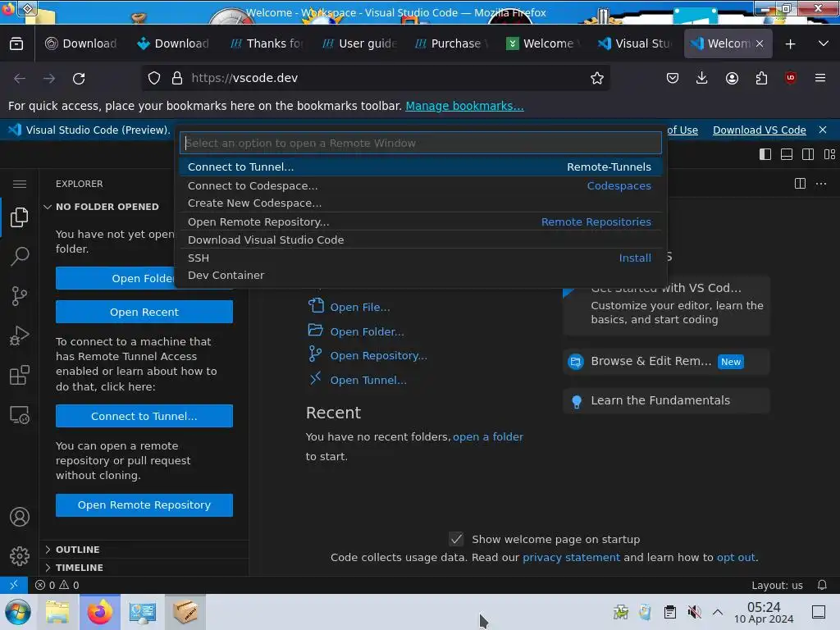Click Open Remote Repository button
This screenshot has height=630, width=840.
144,505
